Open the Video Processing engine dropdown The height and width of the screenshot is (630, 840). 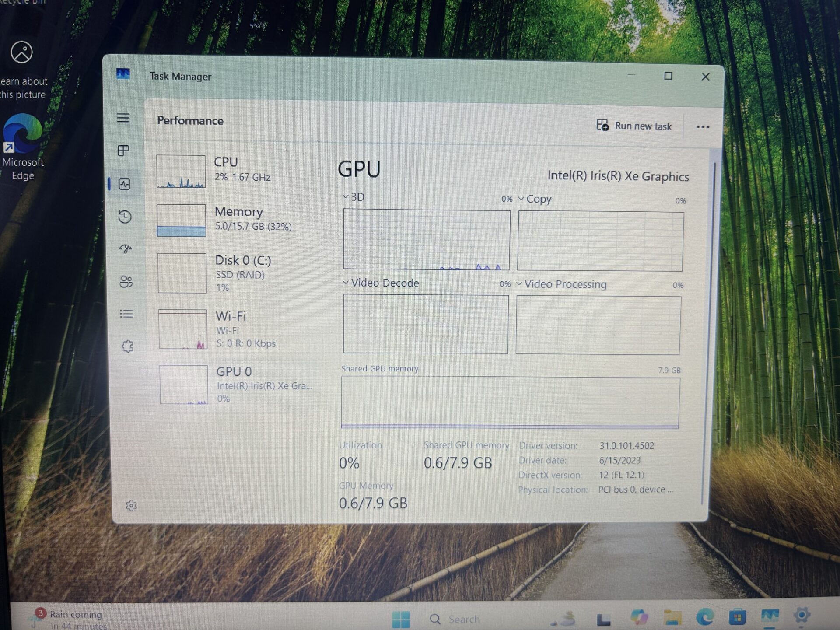coord(561,284)
